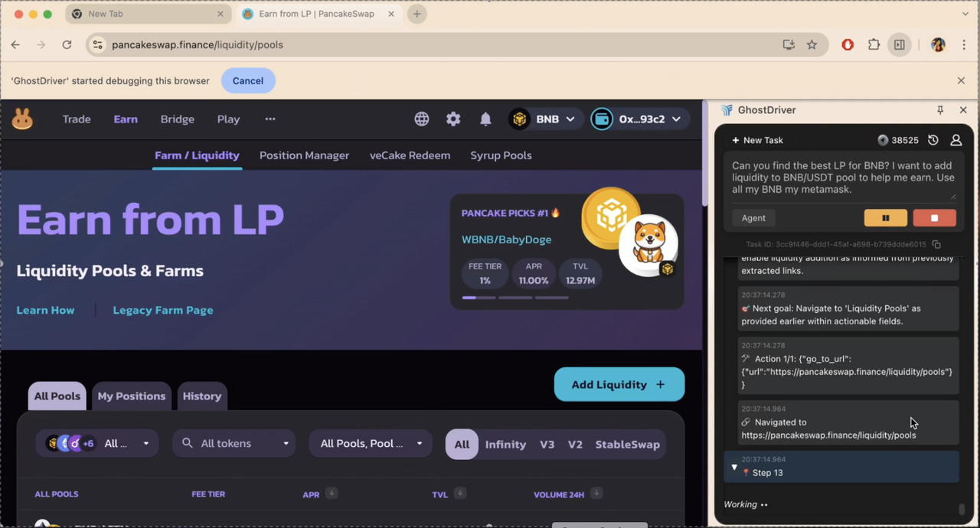
Task: Open the Play menu
Action: [x=228, y=119]
